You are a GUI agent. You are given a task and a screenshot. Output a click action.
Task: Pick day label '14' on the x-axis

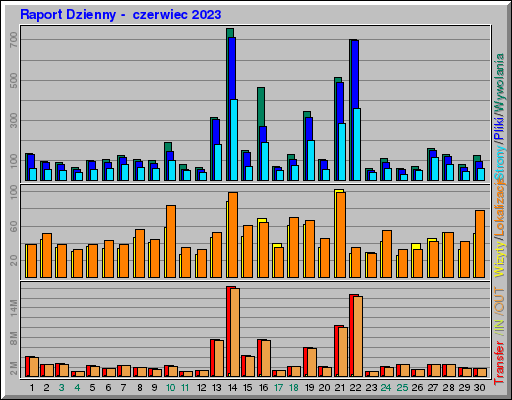tap(232, 388)
